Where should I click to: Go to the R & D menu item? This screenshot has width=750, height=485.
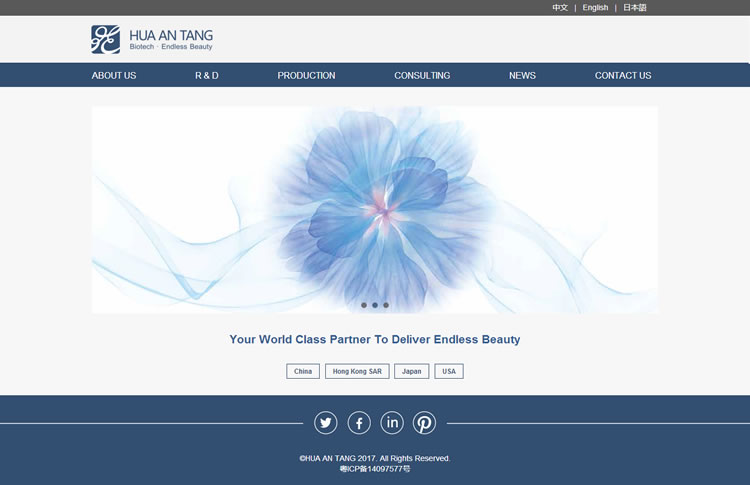click(207, 76)
